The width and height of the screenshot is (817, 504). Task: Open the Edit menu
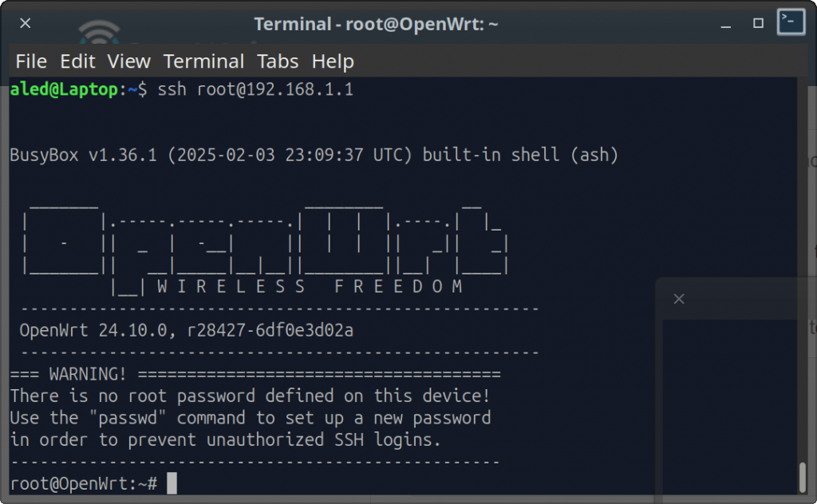(x=77, y=61)
